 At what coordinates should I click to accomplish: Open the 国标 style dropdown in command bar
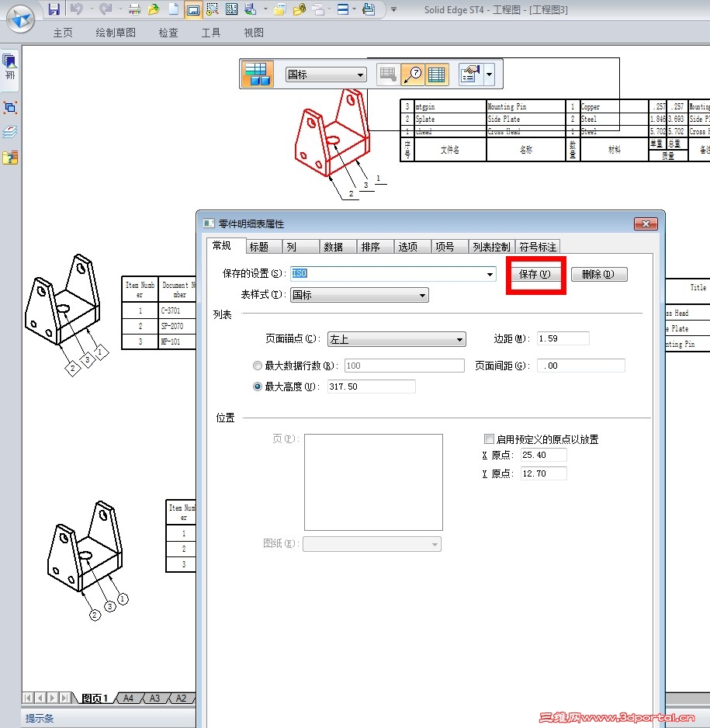(326, 75)
